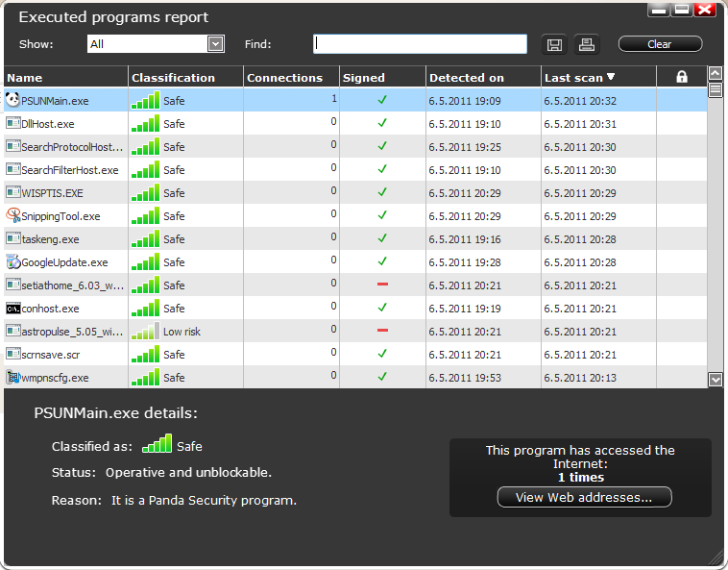The width and height of the screenshot is (728, 570).
Task: Click the green safe bars for DllHost.exe
Action: 145,123
